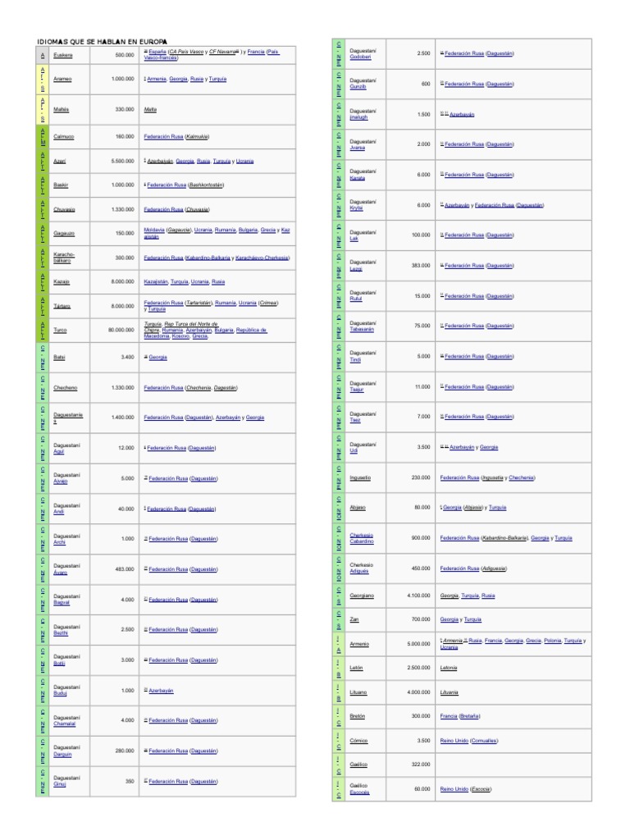630x840 pixels.
Task: Follow the Chuvasio language link
Action: pyautogui.click(x=64, y=210)
